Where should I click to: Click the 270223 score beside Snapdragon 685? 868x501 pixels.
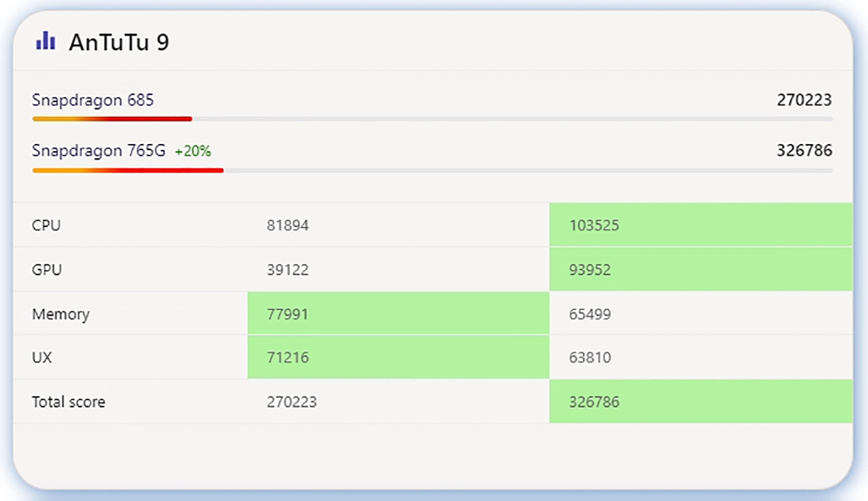point(804,100)
